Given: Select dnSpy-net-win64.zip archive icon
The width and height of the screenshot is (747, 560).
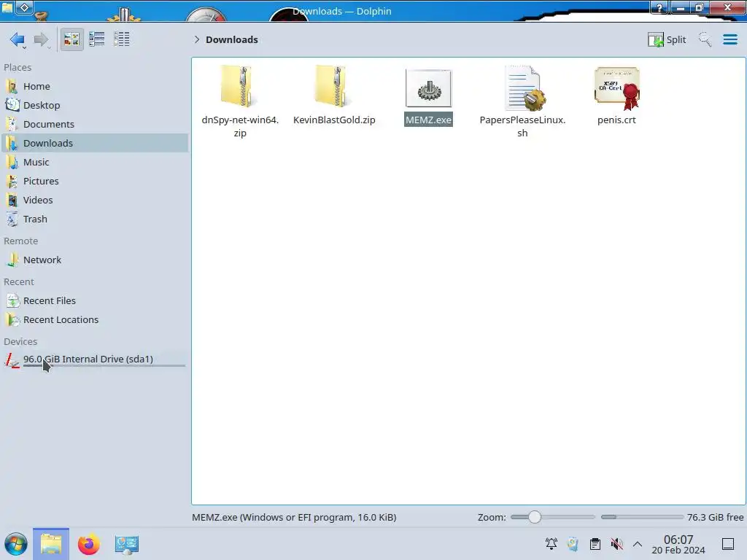Looking at the screenshot, I should 239,87.
